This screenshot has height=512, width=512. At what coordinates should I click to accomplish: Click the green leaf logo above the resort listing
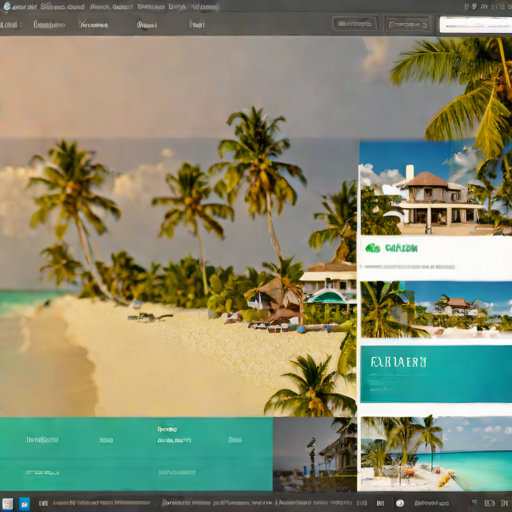(x=373, y=248)
